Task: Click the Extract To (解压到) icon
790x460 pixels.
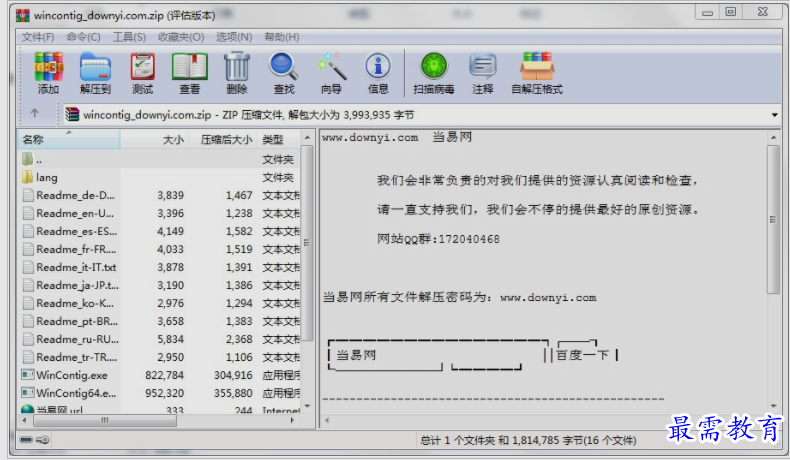Action: click(x=95, y=67)
